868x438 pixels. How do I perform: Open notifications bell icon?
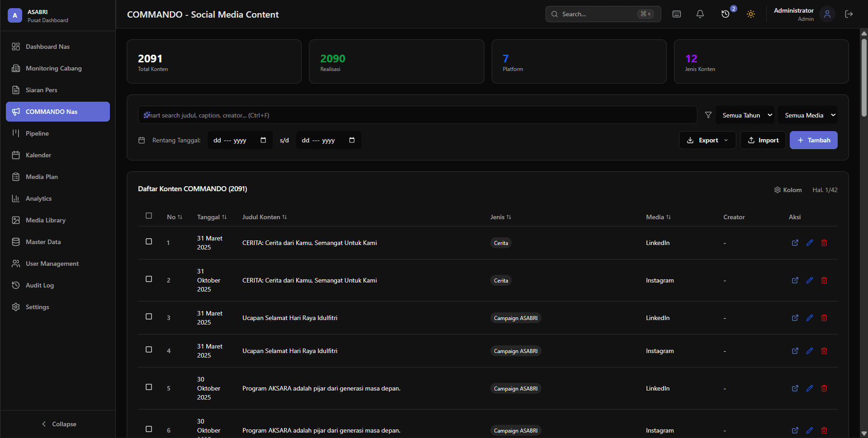point(700,14)
